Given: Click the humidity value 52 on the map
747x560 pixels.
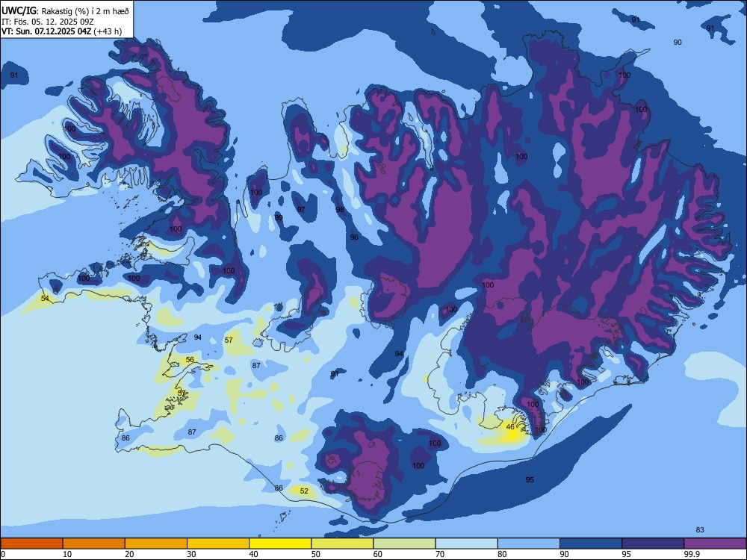Looking at the screenshot, I should [x=304, y=491].
